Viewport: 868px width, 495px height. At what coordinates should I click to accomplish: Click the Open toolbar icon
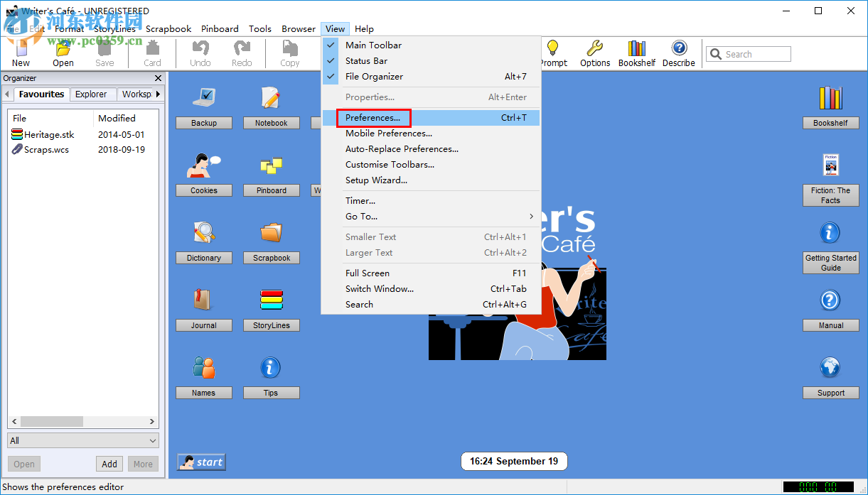click(63, 54)
